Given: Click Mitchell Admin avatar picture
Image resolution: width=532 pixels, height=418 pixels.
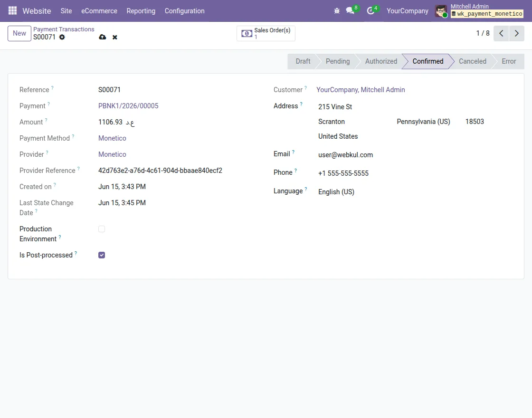Looking at the screenshot, I should pyautogui.click(x=441, y=11).
